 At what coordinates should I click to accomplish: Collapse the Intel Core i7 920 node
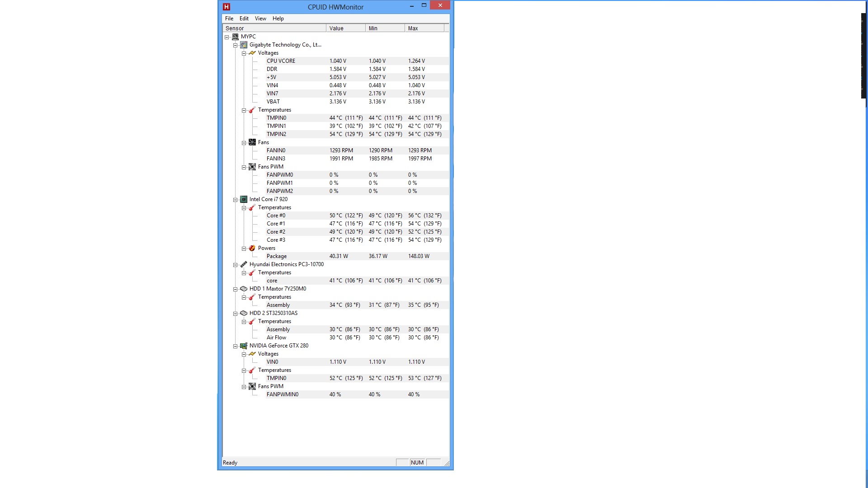click(236, 200)
